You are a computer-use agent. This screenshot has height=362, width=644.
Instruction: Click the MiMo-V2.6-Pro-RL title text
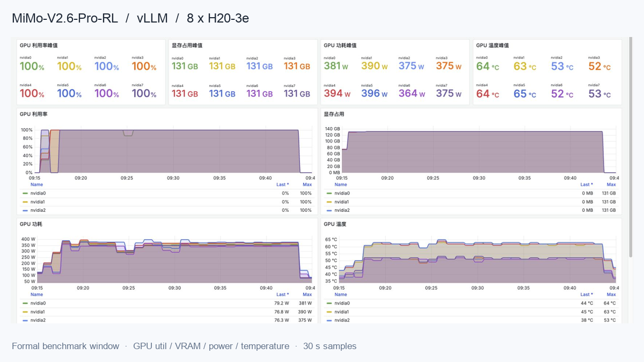click(x=65, y=18)
